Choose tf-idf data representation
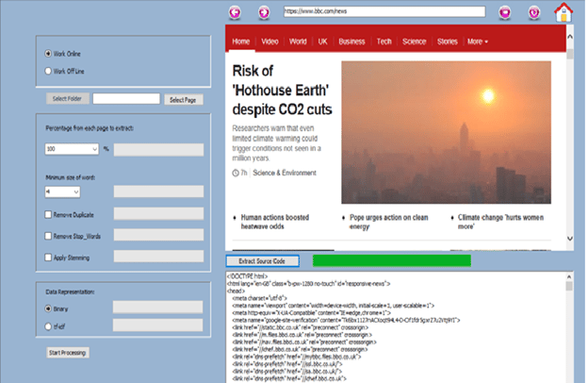 [48, 326]
